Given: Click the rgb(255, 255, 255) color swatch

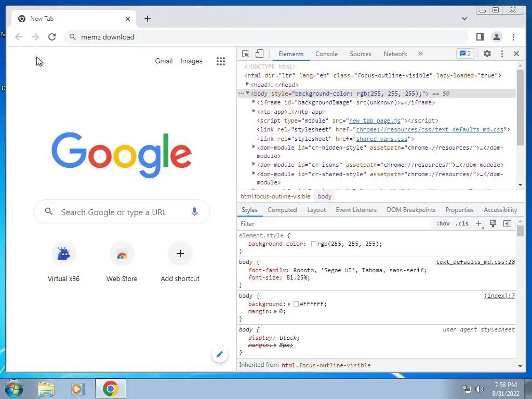Looking at the screenshot, I should pos(313,244).
